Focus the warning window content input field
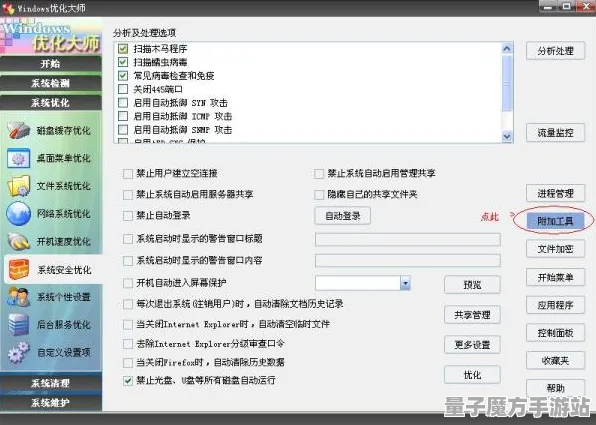596x425 pixels. coord(407,260)
